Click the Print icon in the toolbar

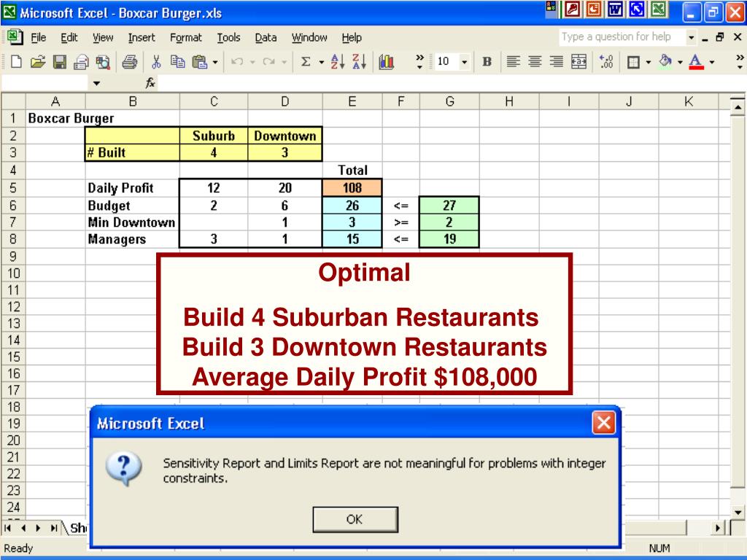pyautogui.click(x=130, y=62)
